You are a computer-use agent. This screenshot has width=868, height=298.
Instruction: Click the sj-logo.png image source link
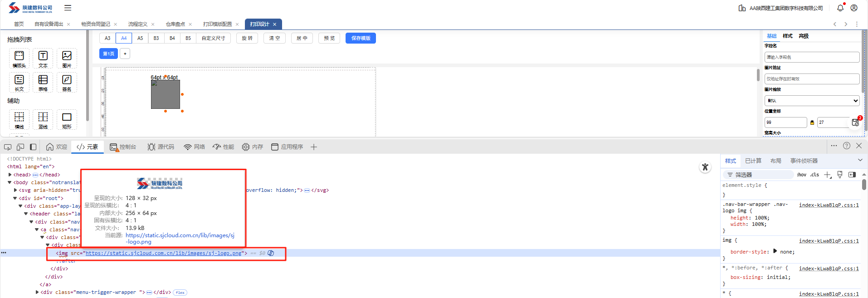163,253
